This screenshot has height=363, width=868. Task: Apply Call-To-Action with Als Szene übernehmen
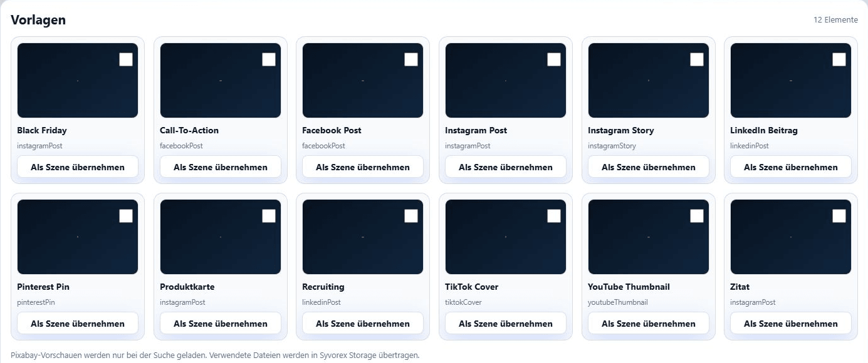pos(221,167)
